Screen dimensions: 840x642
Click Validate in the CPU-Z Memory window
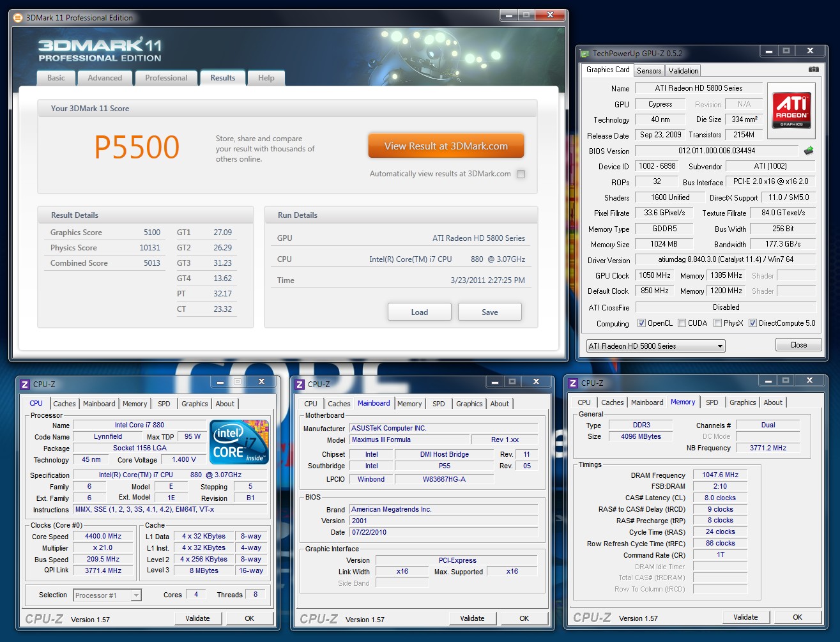pyautogui.click(x=745, y=617)
